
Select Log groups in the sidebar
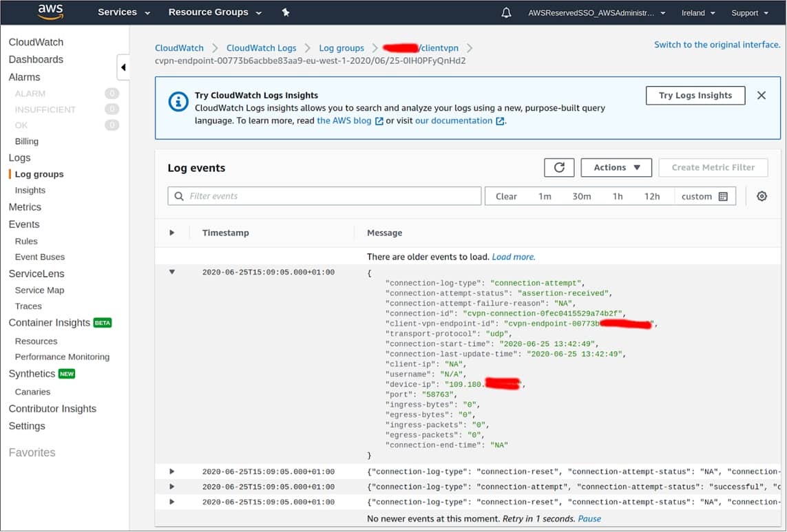39,174
